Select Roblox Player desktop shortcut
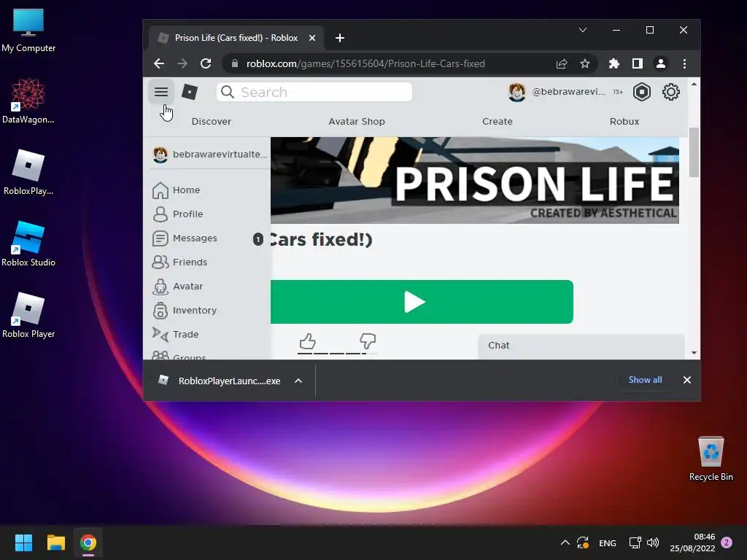 [28, 315]
